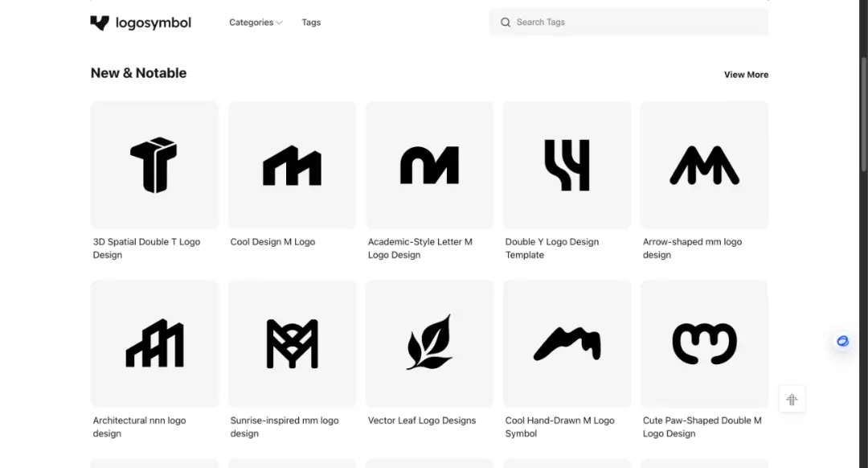
Task: Open the Cool Design M logo image
Action: 293,165
